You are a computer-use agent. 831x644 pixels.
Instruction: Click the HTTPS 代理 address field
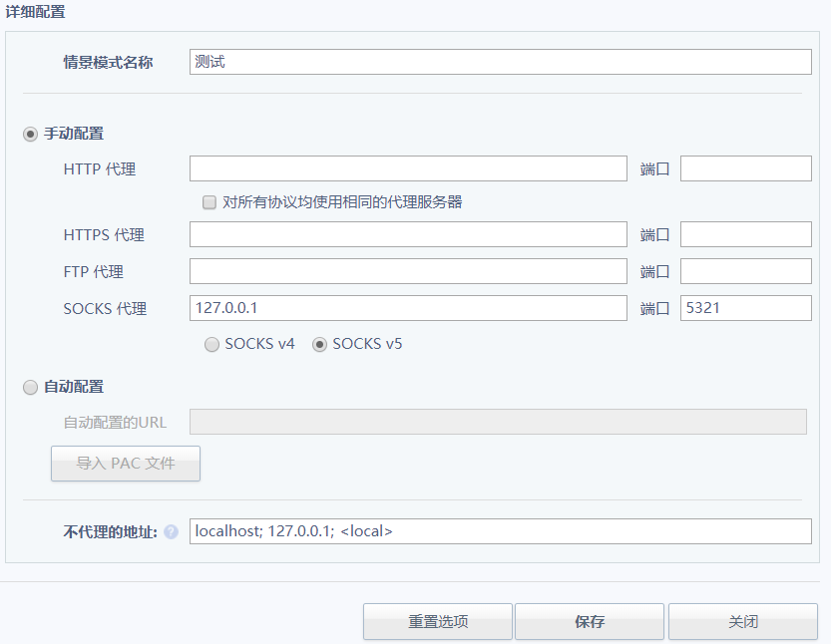[408, 234]
